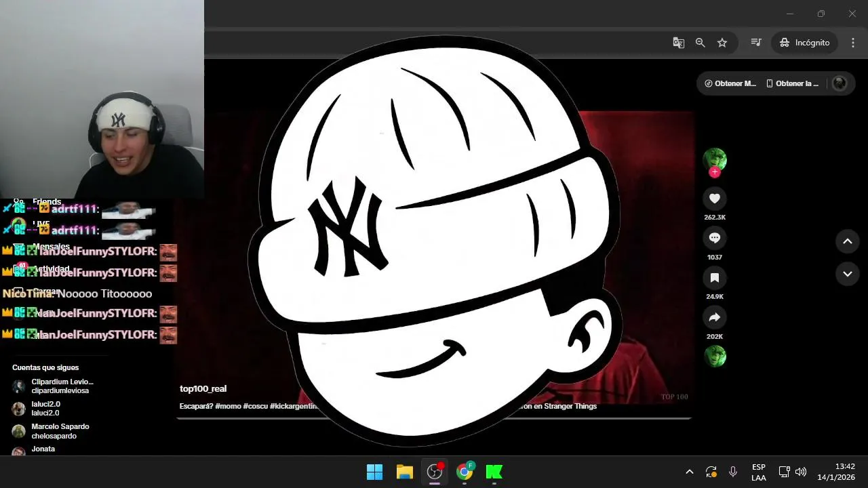This screenshot has width=868, height=488.
Task: Switch to OBS Studio in the taskbar
Action: pos(435,472)
